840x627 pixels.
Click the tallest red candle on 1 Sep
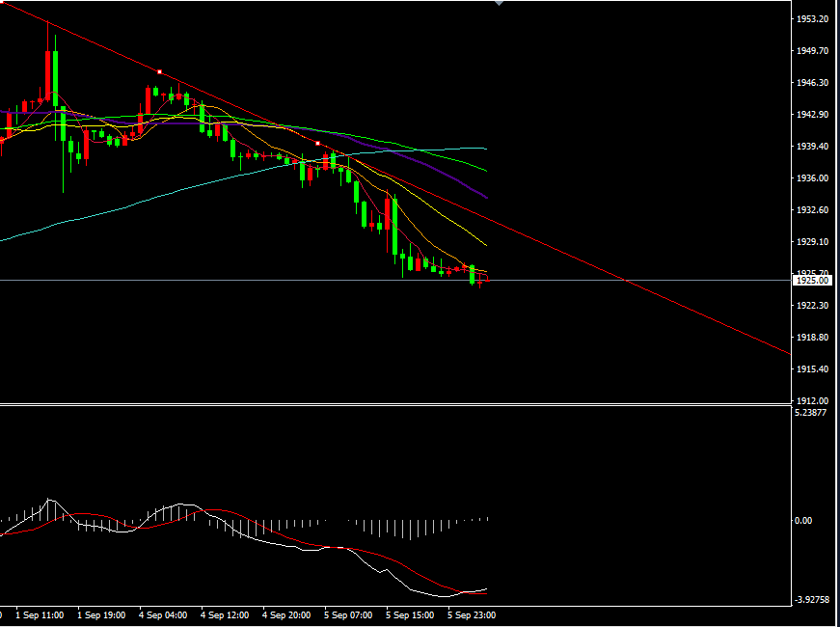coord(47,75)
